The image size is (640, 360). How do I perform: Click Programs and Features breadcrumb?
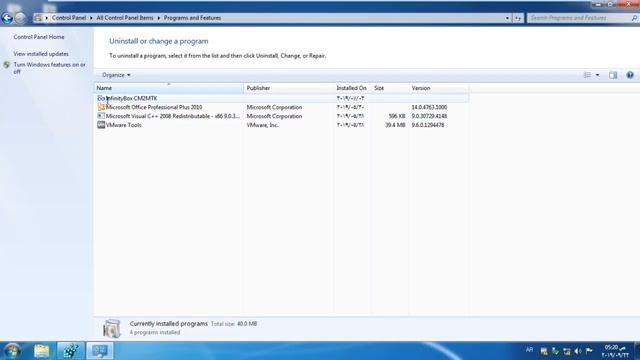click(192, 18)
